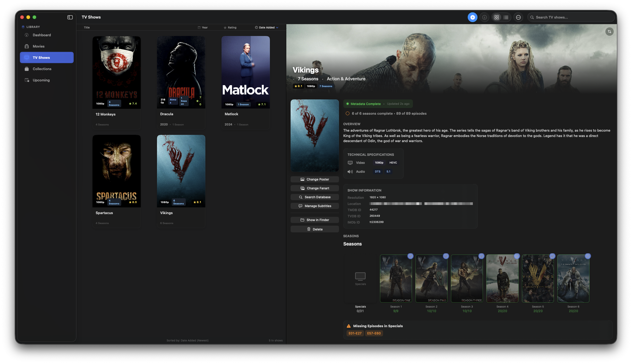Open the Spartacus show thumbnail
The height and width of the screenshot is (364, 632).
pyautogui.click(x=116, y=171)
